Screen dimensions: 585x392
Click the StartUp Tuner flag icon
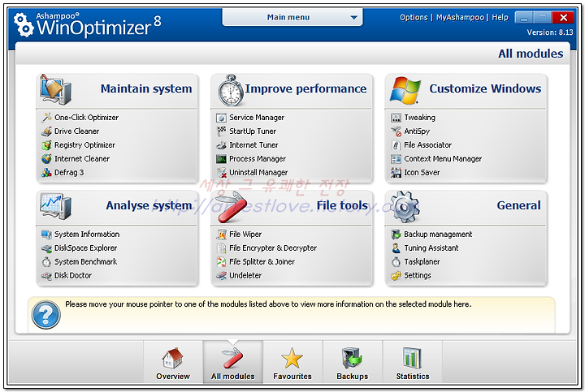pos(221,131)
